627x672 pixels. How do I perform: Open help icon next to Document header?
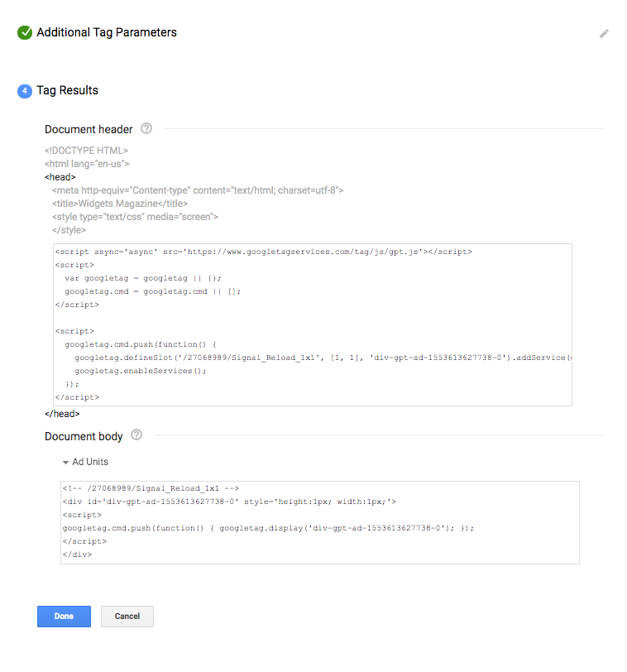click(x=146, y=128)
